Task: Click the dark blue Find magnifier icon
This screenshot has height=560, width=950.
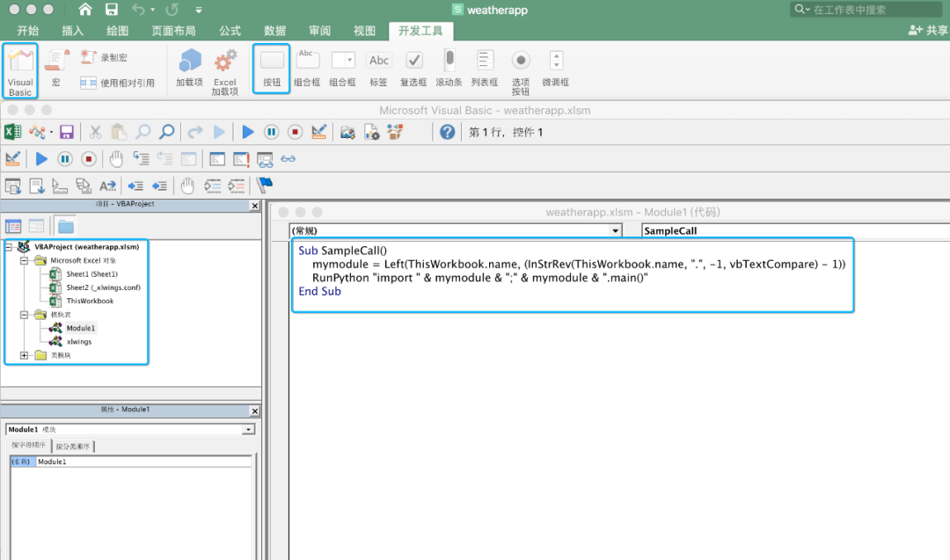Action: (x=166, y=131)
